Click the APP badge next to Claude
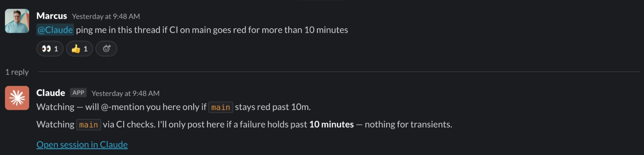 78,93
